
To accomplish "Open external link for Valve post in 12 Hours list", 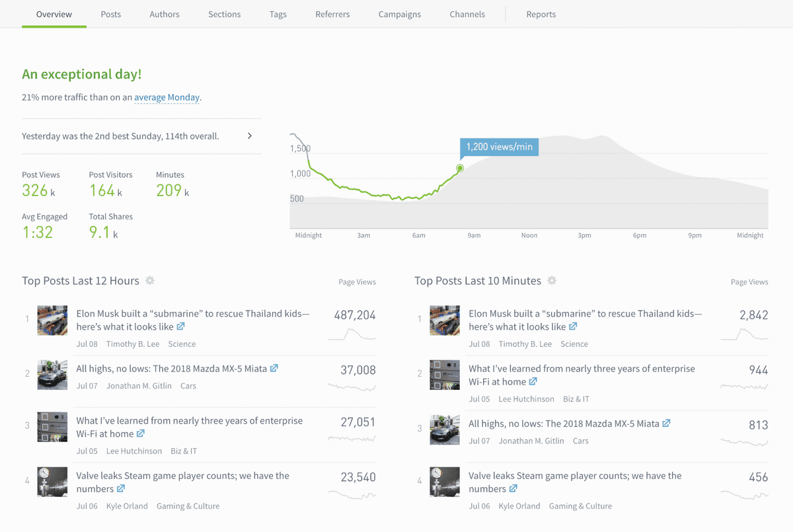I will tap(121, 489).
